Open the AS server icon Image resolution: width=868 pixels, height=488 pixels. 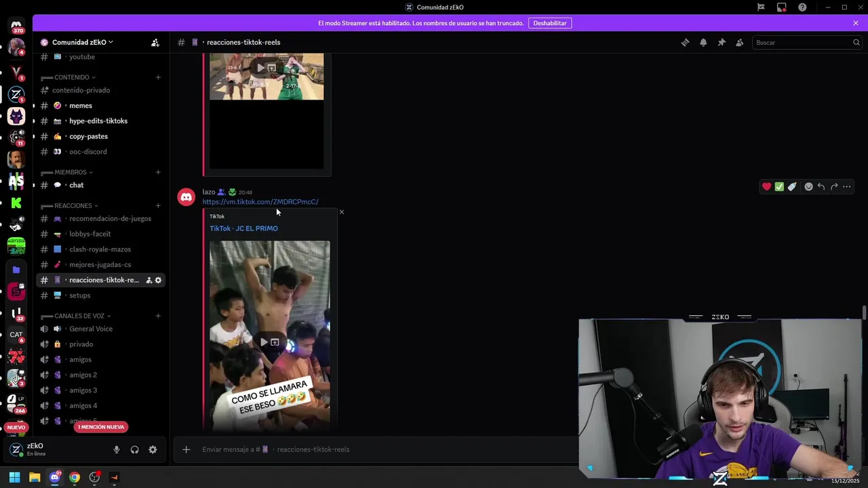coord(16,181)
